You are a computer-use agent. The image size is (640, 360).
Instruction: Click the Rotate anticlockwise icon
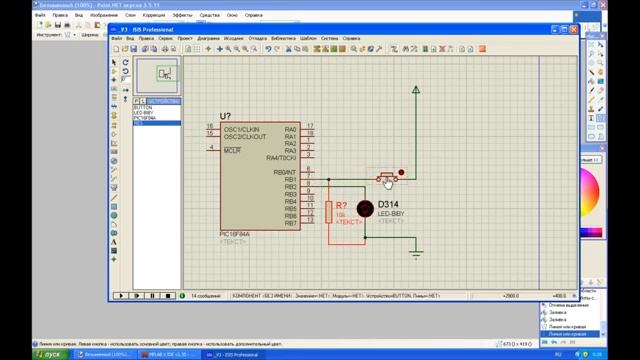[126, 71]
